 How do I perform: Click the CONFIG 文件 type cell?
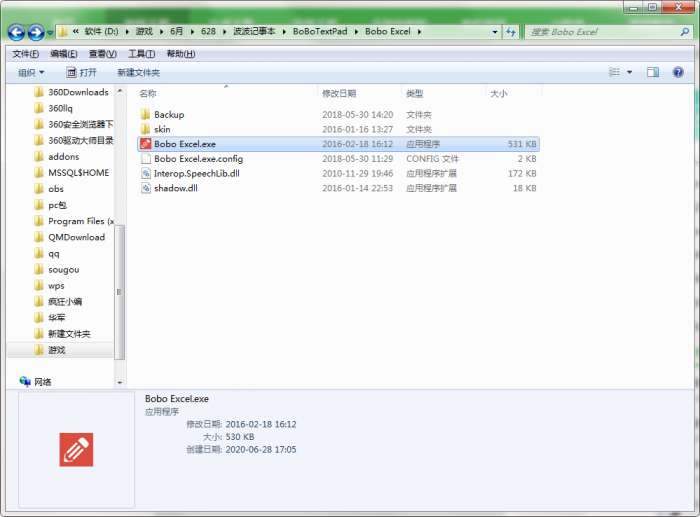(432, 158)
